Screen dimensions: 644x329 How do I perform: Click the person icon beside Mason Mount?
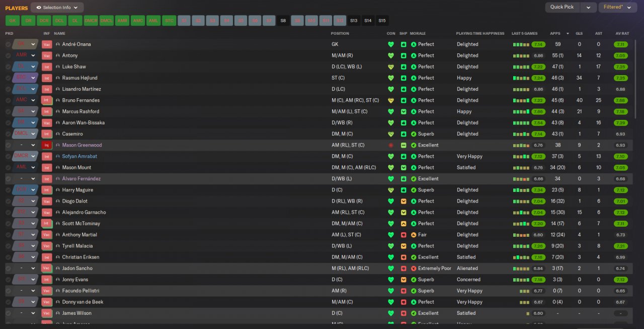click(x=58, y=167)
